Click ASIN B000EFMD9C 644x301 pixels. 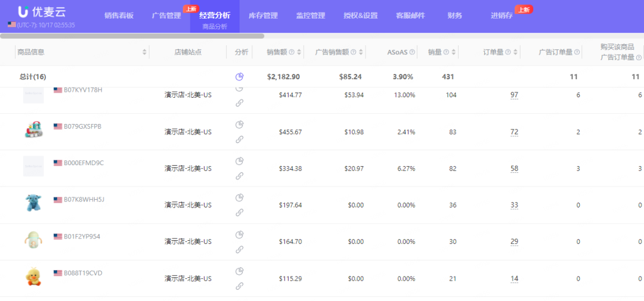(84, 163)
